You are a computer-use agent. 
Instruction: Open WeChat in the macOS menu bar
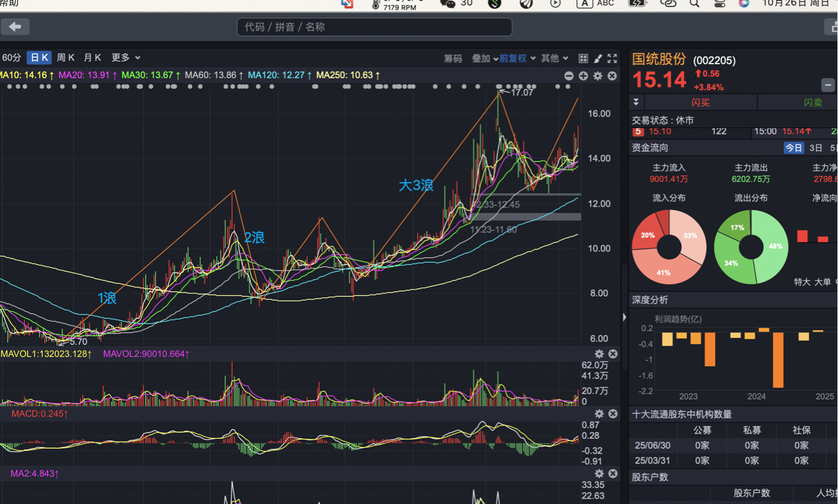[x=448, y=3]
